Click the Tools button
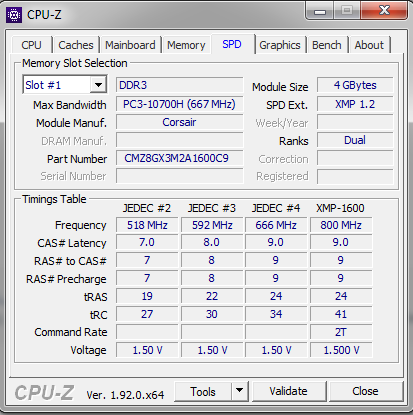Viewport: 413px width, 415px height. click(x=203, y=391)
